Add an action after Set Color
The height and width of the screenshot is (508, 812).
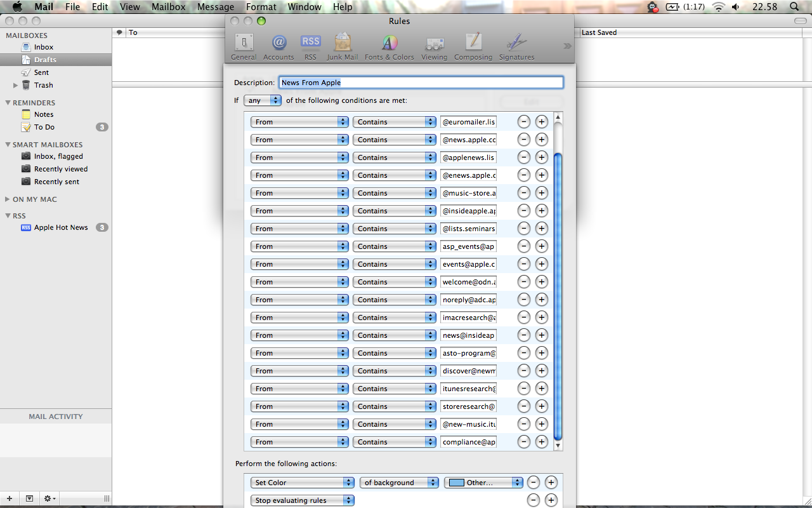click(551, 483)
